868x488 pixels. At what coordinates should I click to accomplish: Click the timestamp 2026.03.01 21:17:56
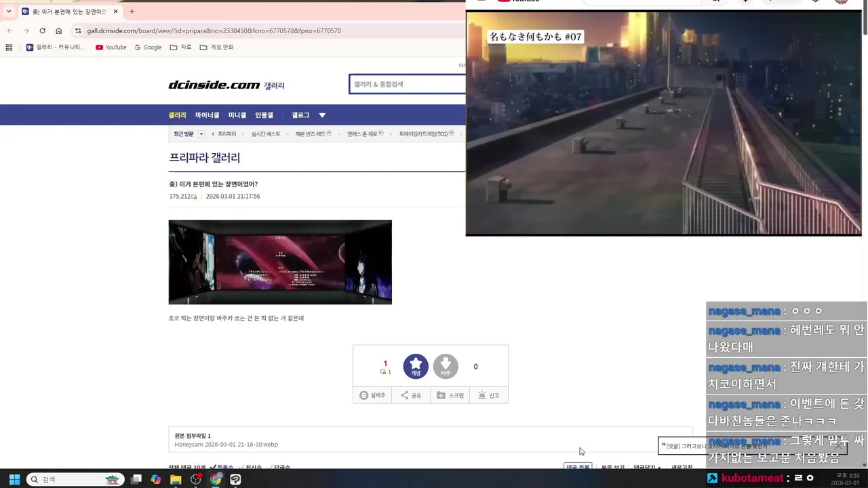pyautogui.click(x=233, y=197)
